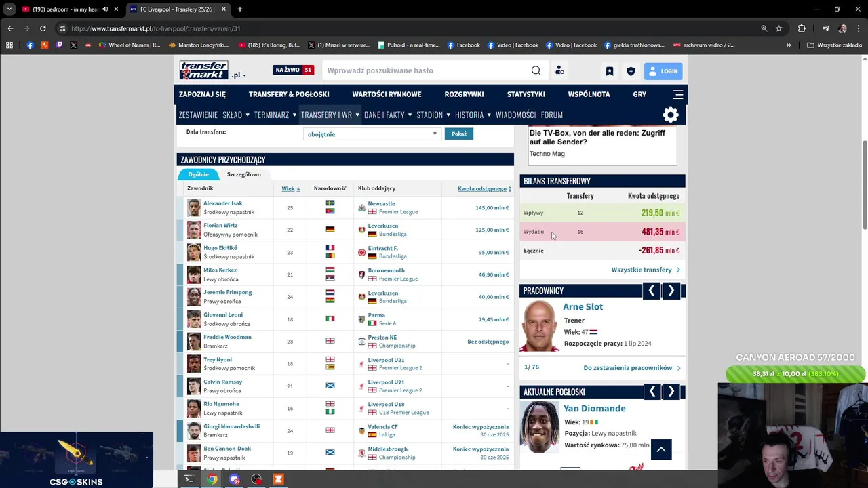
Task: Click the Chrome address bar URL
Action: coord(156,28)
